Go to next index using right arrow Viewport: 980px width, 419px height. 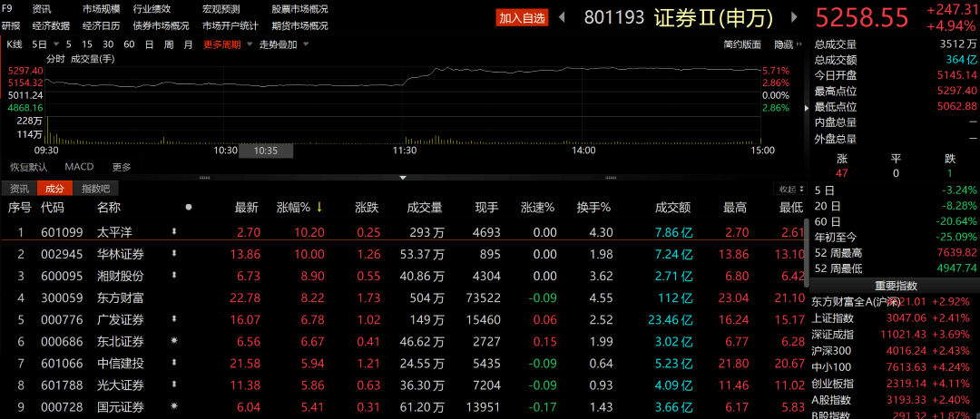tap(794, 17)
